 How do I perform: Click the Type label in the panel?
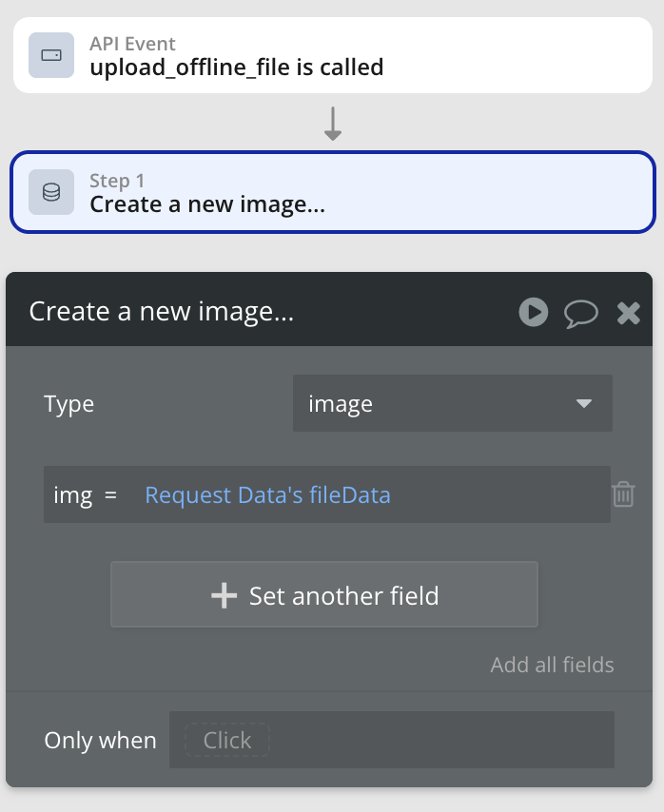point(68,404)
